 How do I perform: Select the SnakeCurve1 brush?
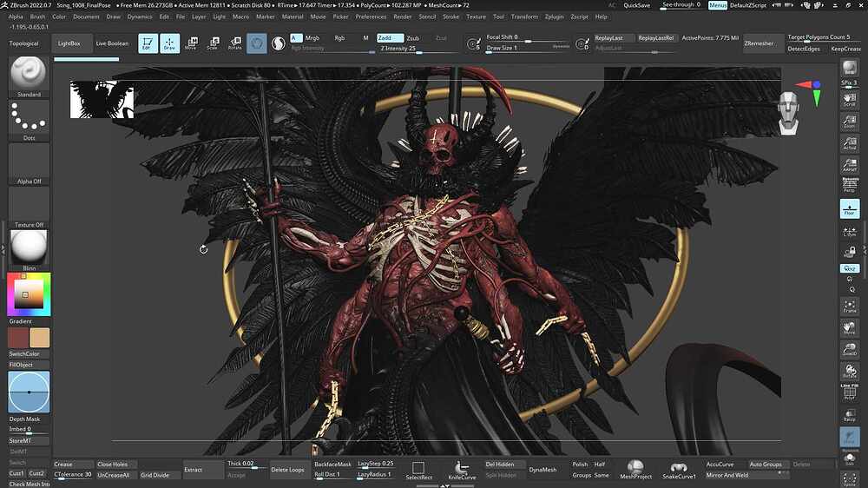click(x=679, y=470)
